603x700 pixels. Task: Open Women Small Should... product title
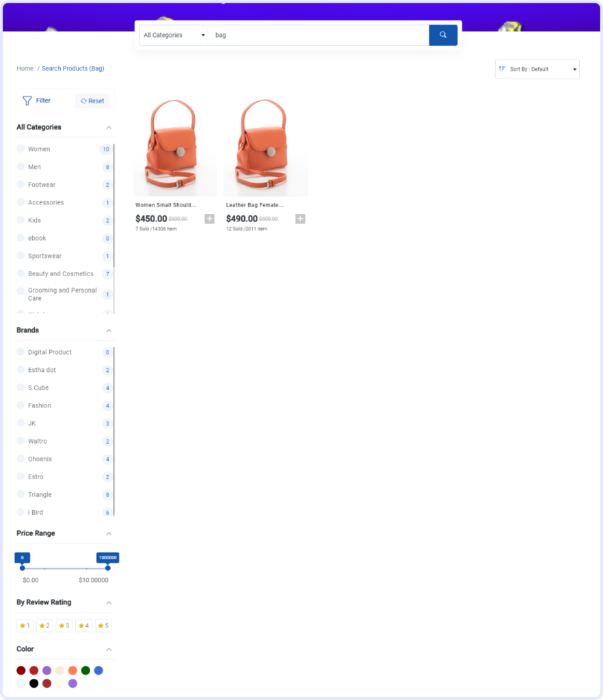pos(165,205)
